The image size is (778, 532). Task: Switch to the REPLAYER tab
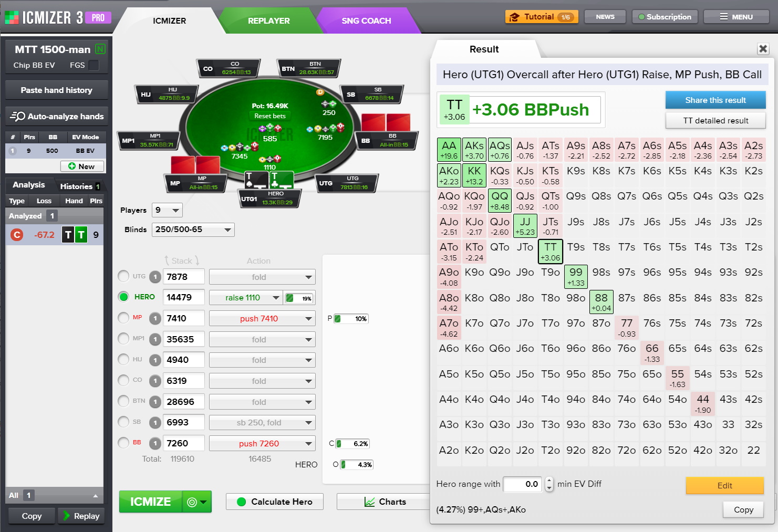pos(268,20)
